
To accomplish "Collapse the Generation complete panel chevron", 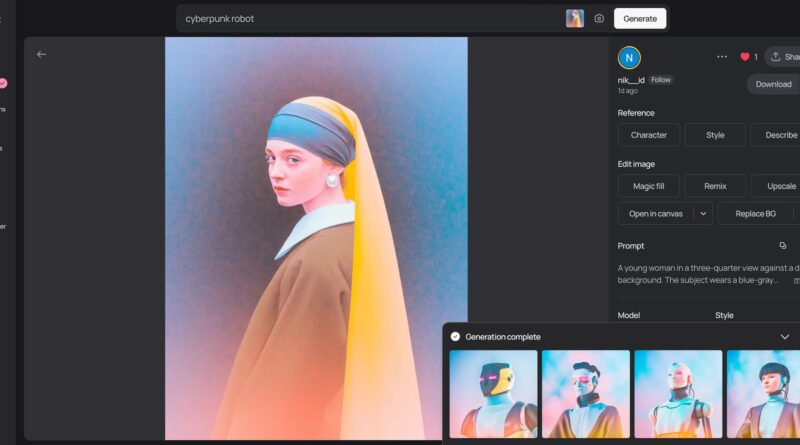I will pos(785,337).
